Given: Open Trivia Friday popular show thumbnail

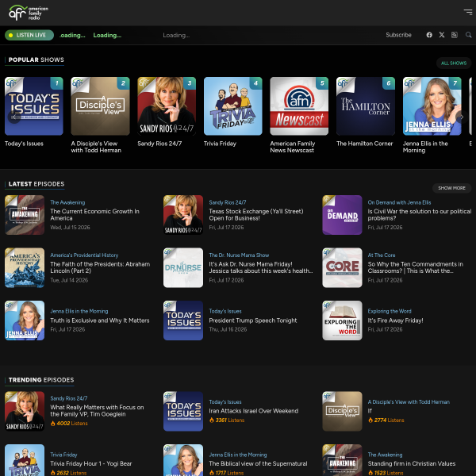Looking at the screenshot, I should (232, 106).
